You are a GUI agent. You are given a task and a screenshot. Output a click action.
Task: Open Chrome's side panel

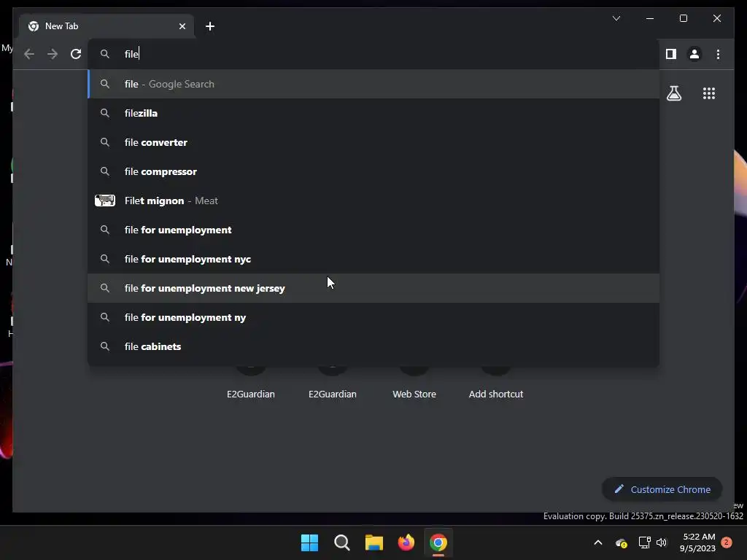(671, 54)
